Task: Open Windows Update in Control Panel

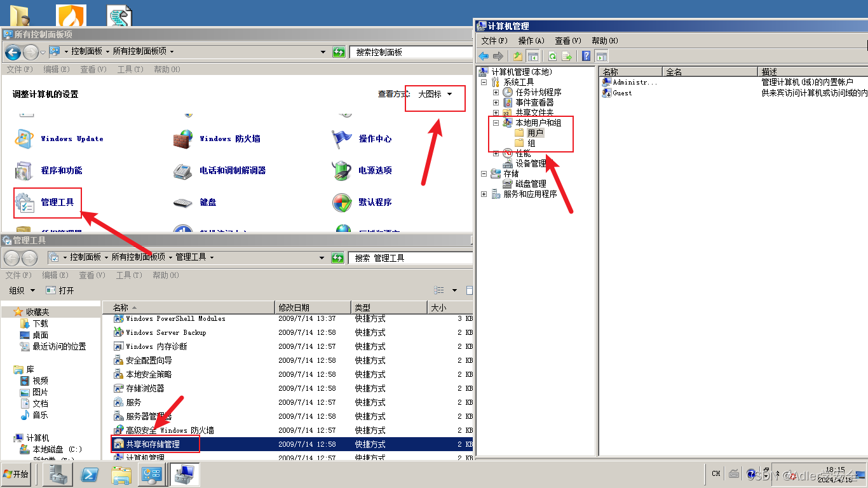Action: point(58,139)
